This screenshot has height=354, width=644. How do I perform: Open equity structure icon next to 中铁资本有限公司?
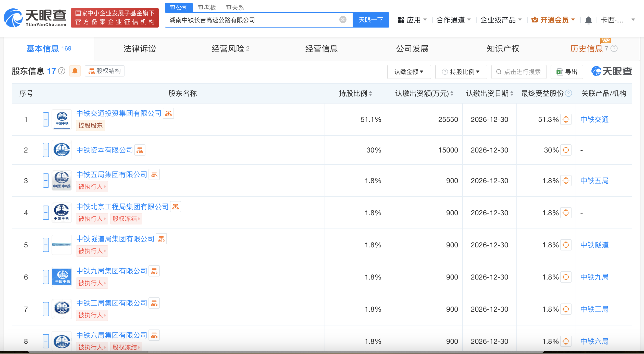(140, 150)
